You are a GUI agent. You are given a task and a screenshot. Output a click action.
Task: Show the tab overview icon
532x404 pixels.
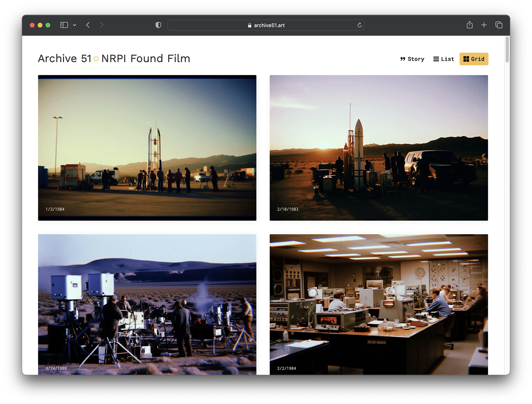coord(499,25)
